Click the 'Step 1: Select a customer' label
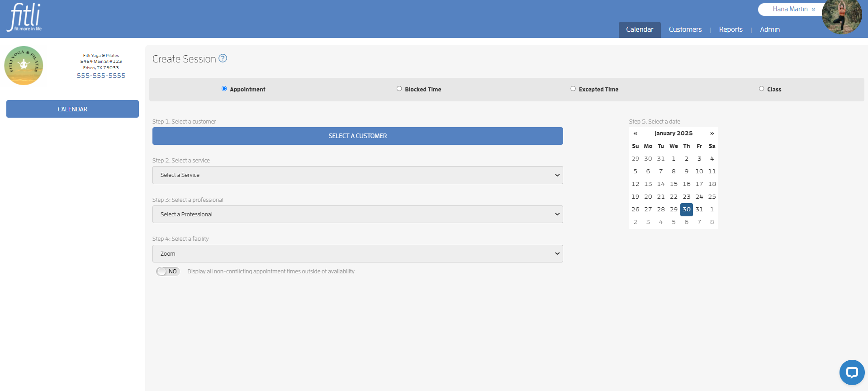 click(x=184, y=122)
